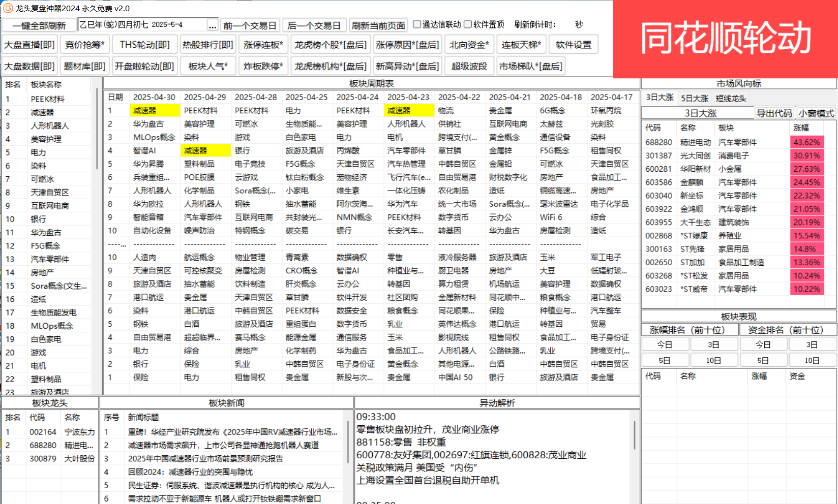Open 市场梯队*[盘后] module

[x=531, y=66]
